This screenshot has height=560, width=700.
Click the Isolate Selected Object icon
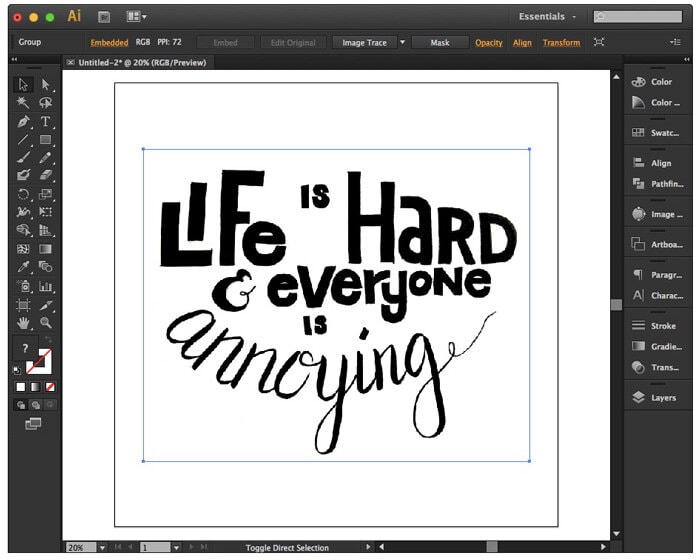[599, 42]
